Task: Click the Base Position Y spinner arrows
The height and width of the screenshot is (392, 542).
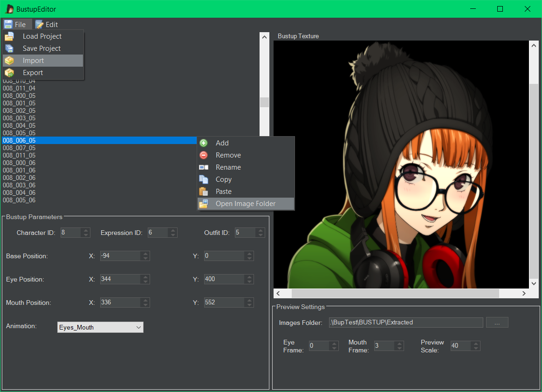Action: 250,256
